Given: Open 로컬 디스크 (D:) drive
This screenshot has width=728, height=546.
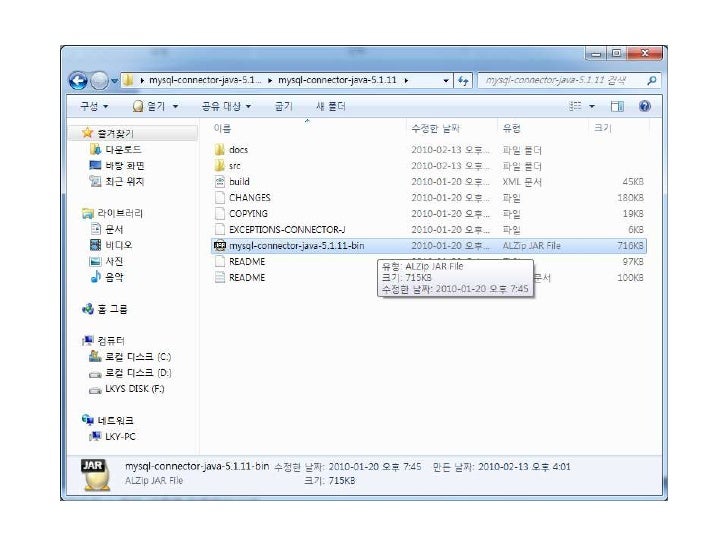Looking at the screenshot, I should (138, 373).
